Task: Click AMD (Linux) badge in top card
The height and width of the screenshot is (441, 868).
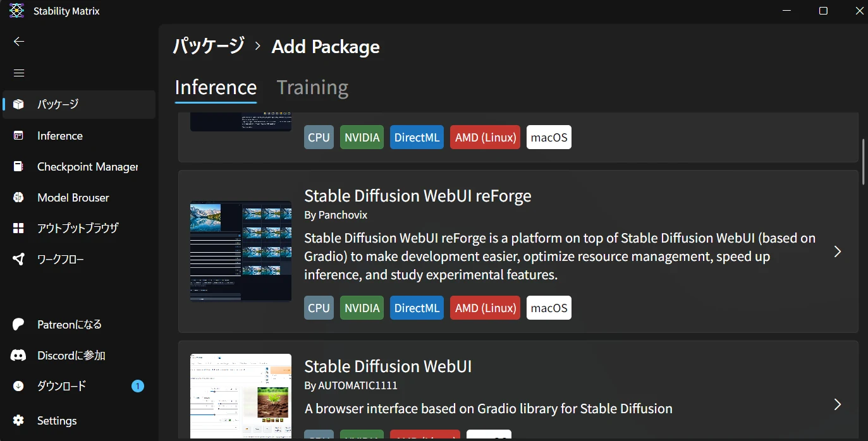Action: tap(485, 137)
